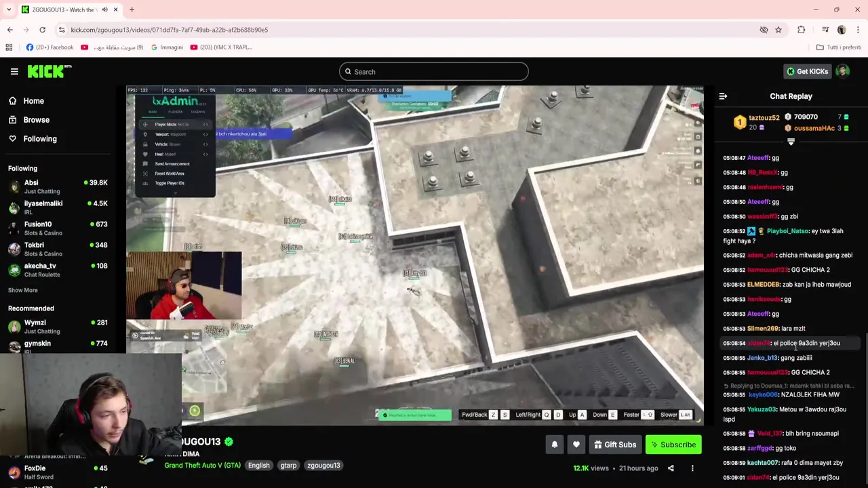Click the share icon under the video
This screenshot has height=488, width=868.
tap(671, 468)
